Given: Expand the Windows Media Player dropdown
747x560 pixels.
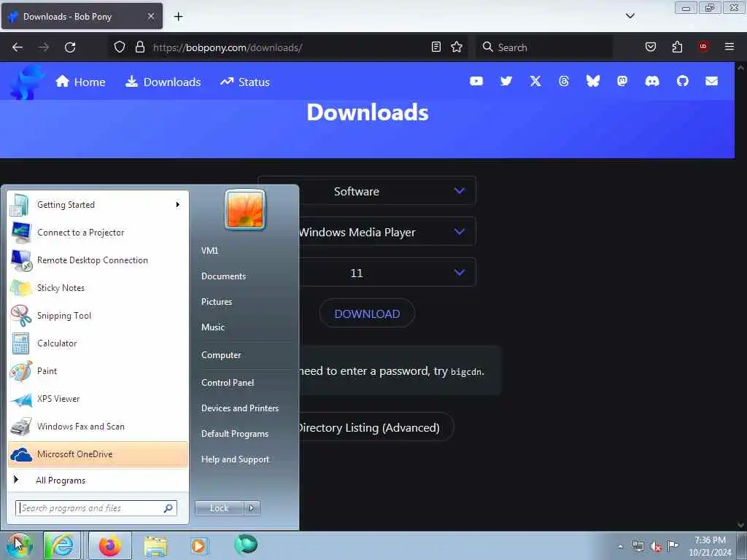Looking at the screenshot, I should point(367,232).
